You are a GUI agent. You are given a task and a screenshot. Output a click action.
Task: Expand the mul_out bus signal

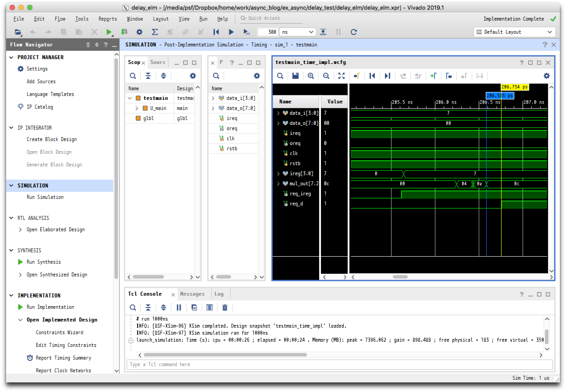click(278, 184)
